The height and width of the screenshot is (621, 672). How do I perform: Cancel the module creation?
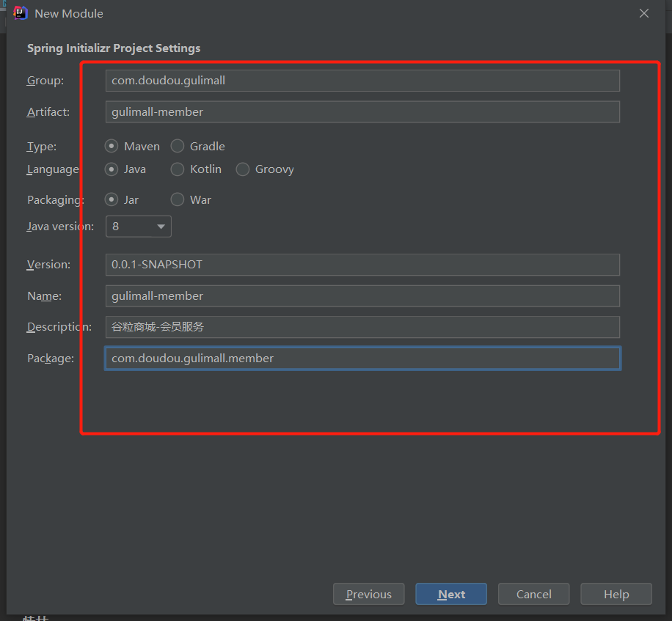point(533,594)
